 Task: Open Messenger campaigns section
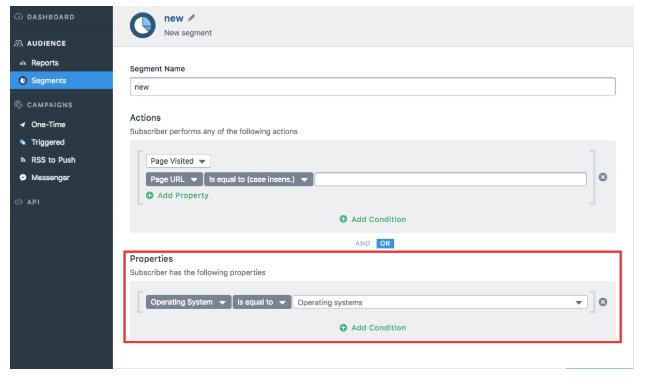(x=50, y=177)
